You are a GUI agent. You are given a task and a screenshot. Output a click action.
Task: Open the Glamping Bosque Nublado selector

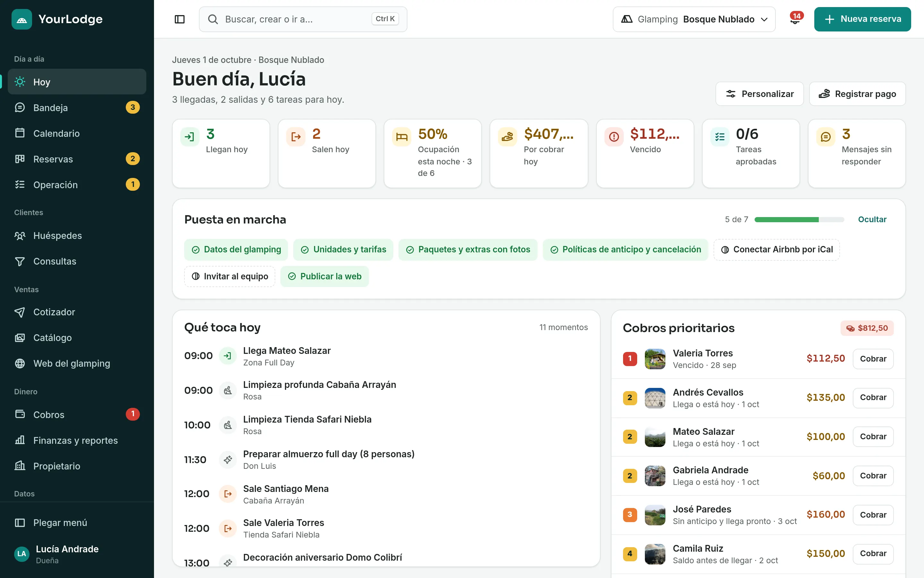pyautogui.click(x=694, y=19)
